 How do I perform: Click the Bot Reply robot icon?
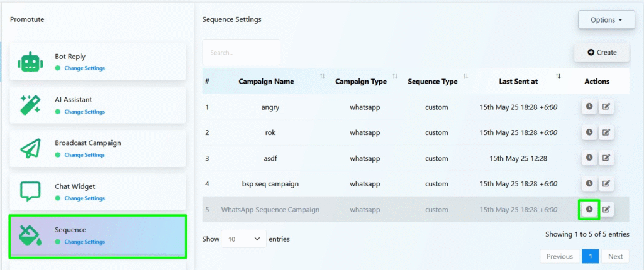(30, 62)
